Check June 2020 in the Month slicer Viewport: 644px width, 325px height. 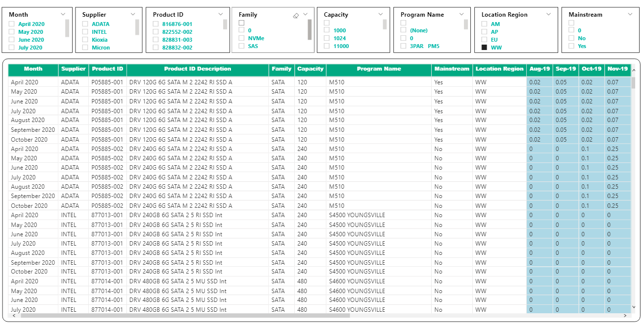[12, 40]
